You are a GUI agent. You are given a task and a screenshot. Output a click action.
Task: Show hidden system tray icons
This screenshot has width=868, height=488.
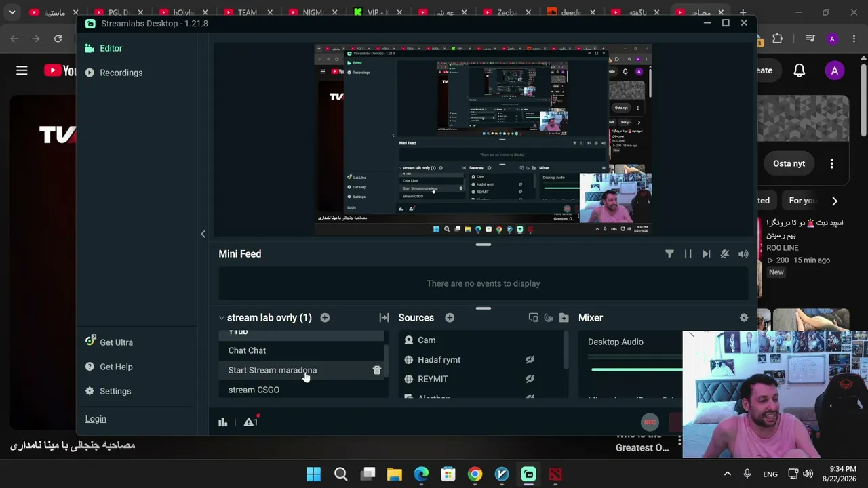pos(727,474)
